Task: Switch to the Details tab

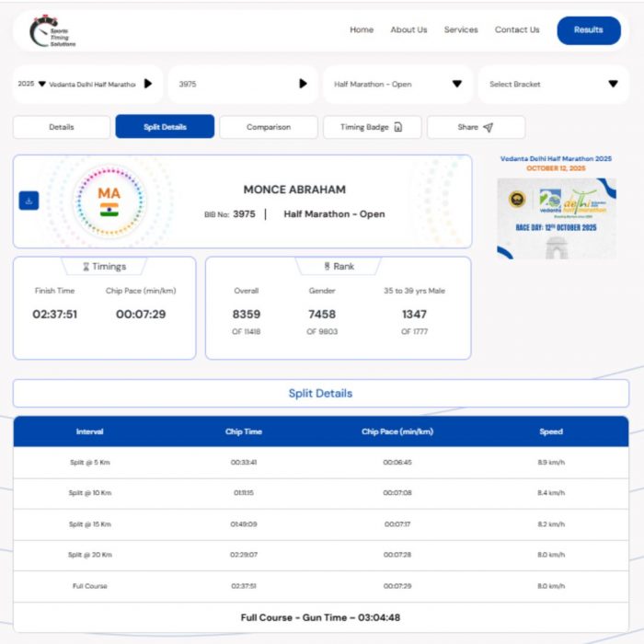Action: click(62, 127)
